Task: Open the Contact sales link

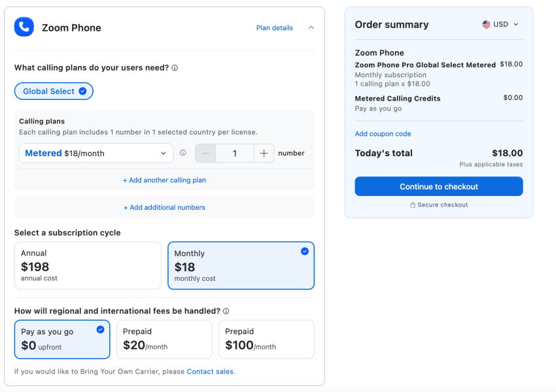Action: click(x=210, y=372)
